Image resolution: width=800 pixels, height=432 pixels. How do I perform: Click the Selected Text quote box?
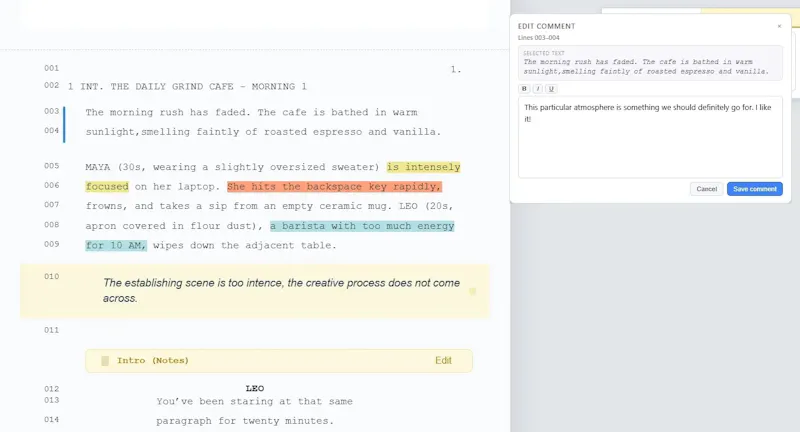pos(650,63)
